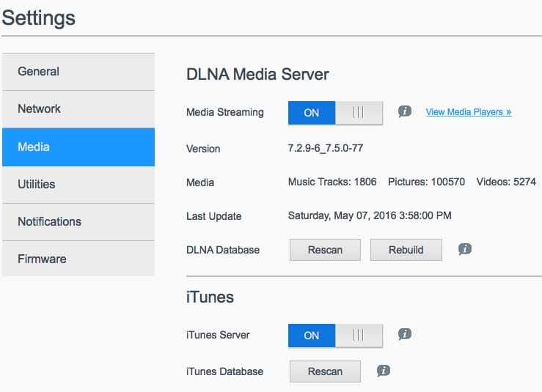Rescan the DLNA Database
This screenshot has height=392, width=542.
point(325,250)
